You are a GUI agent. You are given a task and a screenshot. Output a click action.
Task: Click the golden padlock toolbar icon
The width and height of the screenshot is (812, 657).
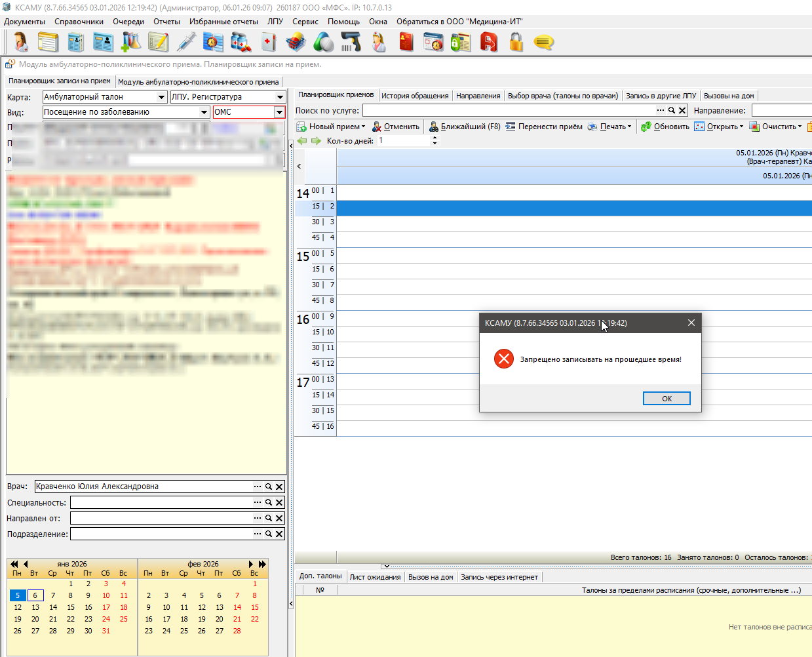(x=516, y=43)
